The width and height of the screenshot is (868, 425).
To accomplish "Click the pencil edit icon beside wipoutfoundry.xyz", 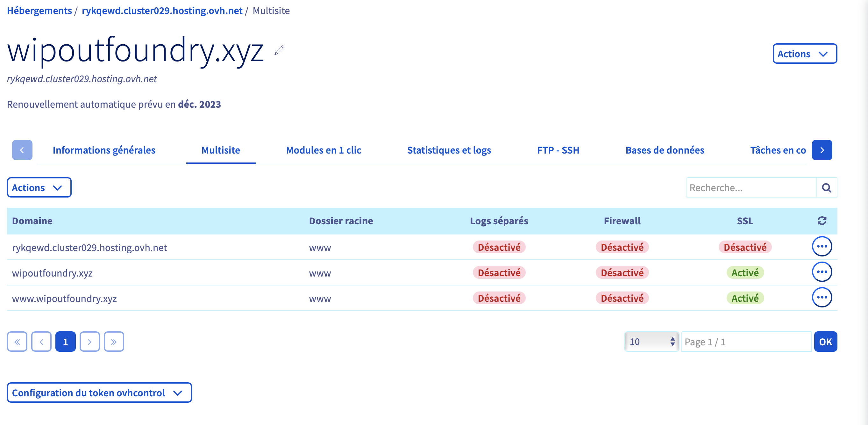I will click(x=279, y=50).
